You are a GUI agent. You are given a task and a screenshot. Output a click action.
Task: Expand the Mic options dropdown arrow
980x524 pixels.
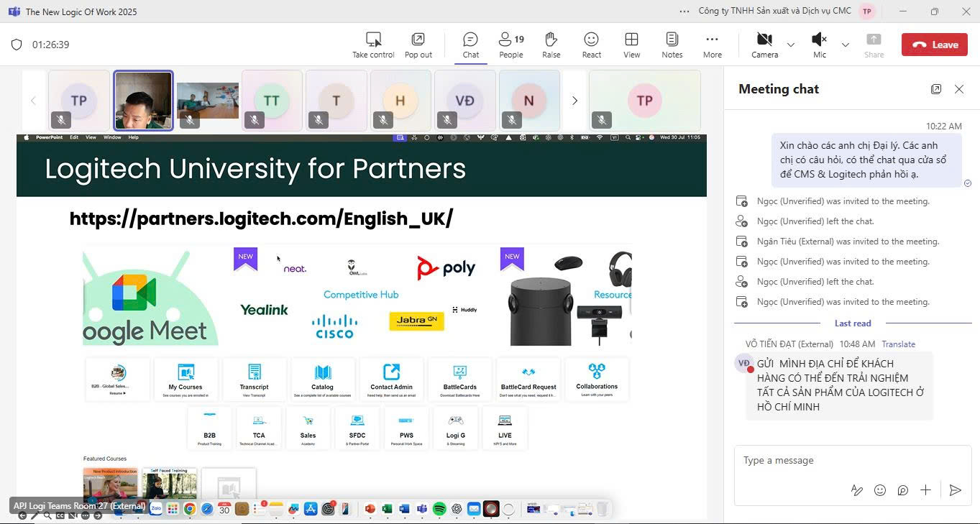pyautogui.click(x=845, y=45)
